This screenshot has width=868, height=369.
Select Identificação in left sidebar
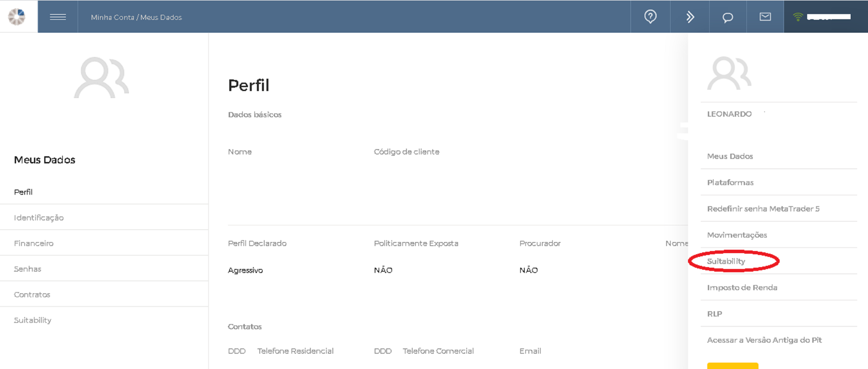(39, 218)
